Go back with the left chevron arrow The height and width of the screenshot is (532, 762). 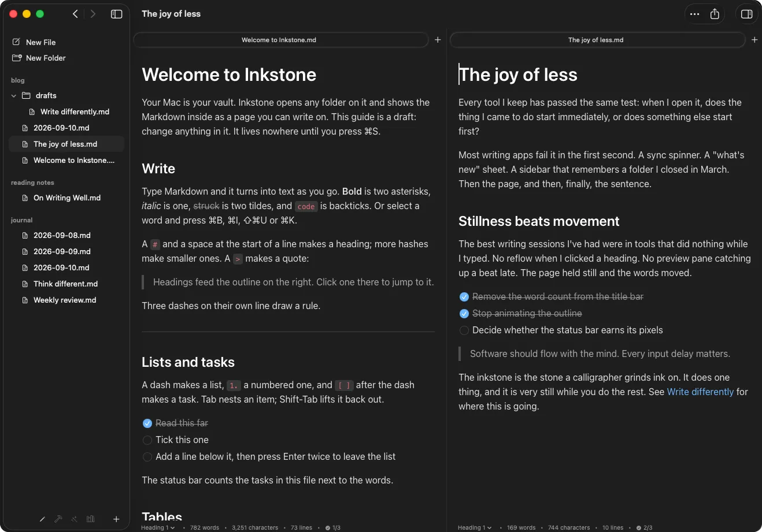tap(75, 14)
